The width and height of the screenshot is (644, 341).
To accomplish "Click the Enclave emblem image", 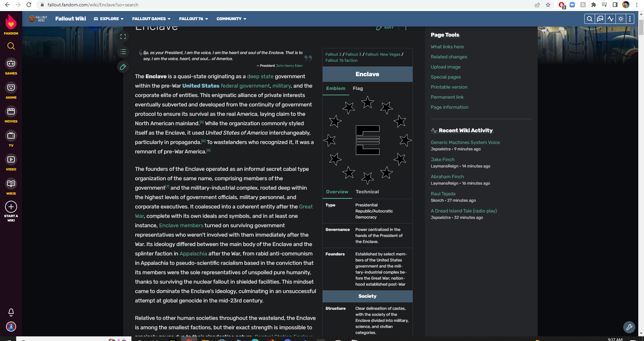I will (367, 140).
